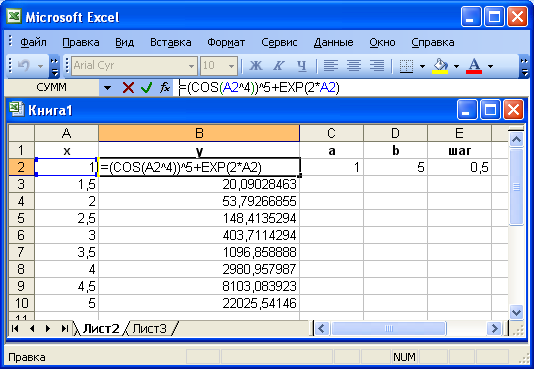Align text right in toolbar
534x369 pixels.
pyautogui.click(x=377, y=65)
